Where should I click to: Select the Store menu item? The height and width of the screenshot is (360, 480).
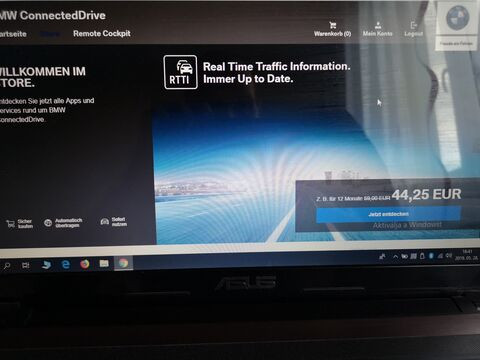(50, 34)
